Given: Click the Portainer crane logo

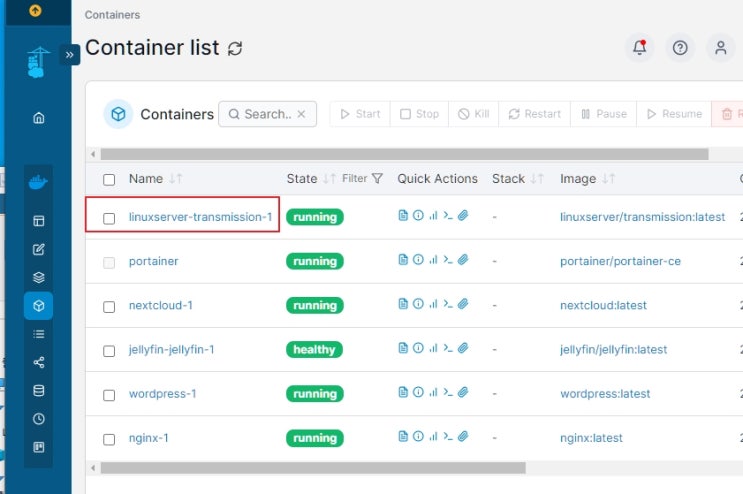Looking at the screenshot, I should point(38,62).
